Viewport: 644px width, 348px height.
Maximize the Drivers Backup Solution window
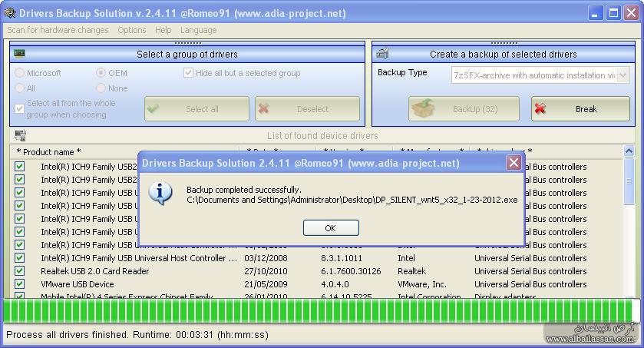(x=613, y=13)
